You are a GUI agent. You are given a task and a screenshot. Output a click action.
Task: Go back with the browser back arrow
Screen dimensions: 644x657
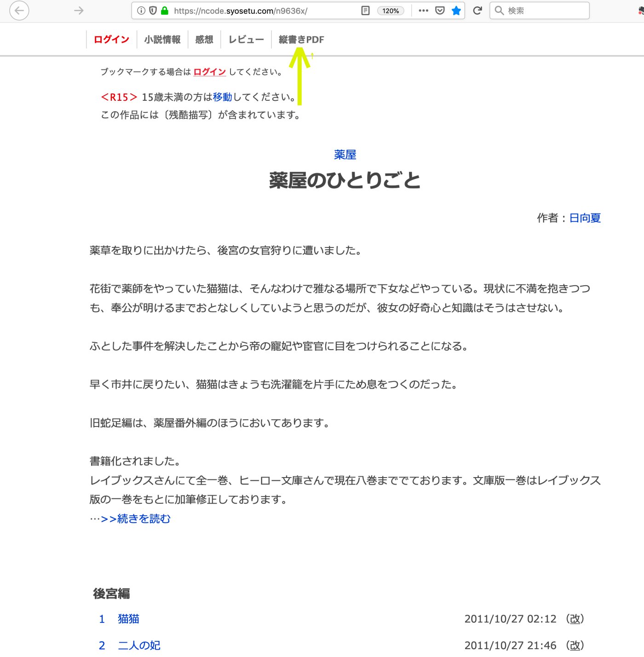coord(19,11)
